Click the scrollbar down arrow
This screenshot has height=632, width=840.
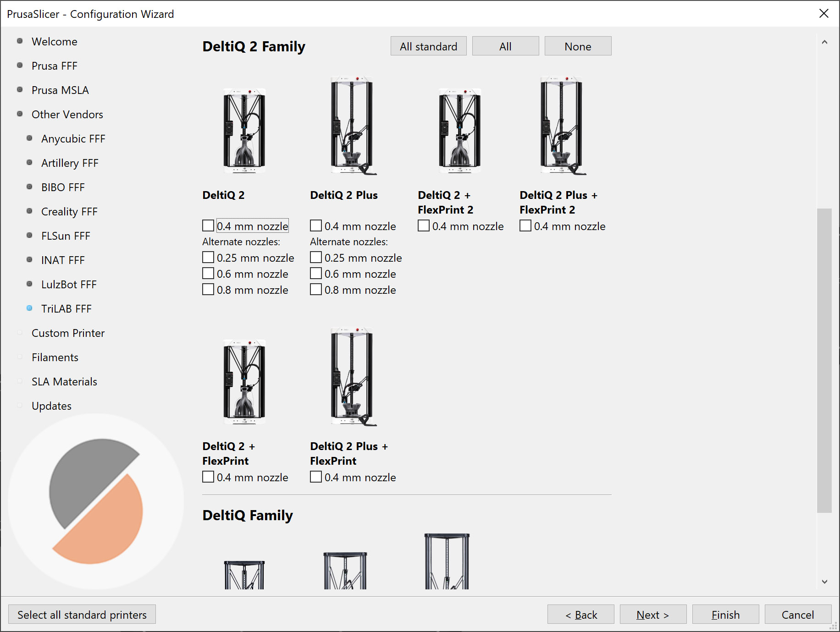[824, 582]
